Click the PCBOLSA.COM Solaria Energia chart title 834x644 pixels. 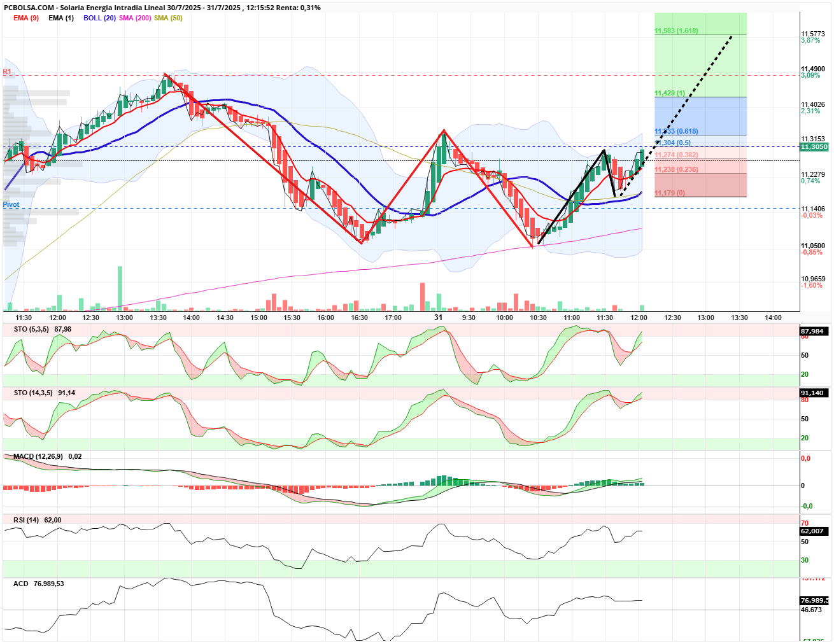pos(162,8)
